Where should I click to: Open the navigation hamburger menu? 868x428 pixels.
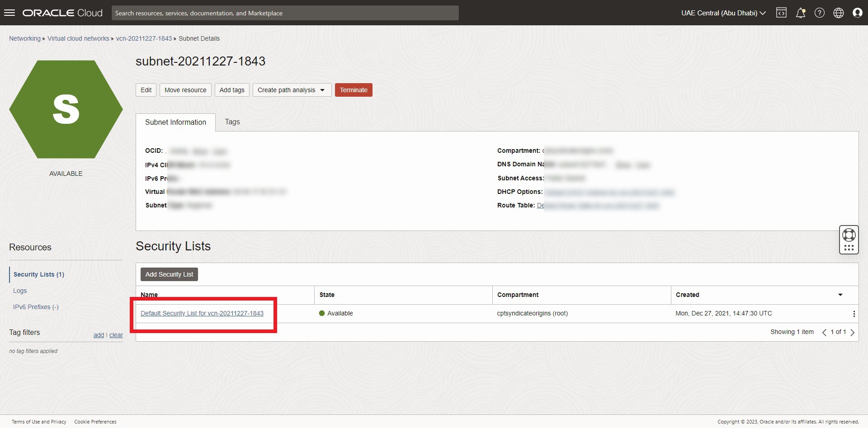point(9,12)
